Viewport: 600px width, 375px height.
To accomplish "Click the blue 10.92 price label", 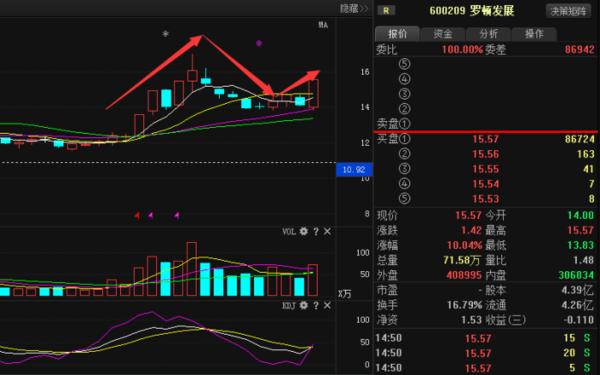I will coord(354,170).
